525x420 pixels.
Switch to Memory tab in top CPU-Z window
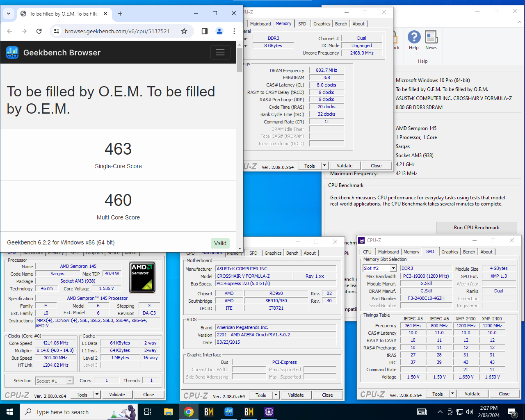tap(283, 23)
